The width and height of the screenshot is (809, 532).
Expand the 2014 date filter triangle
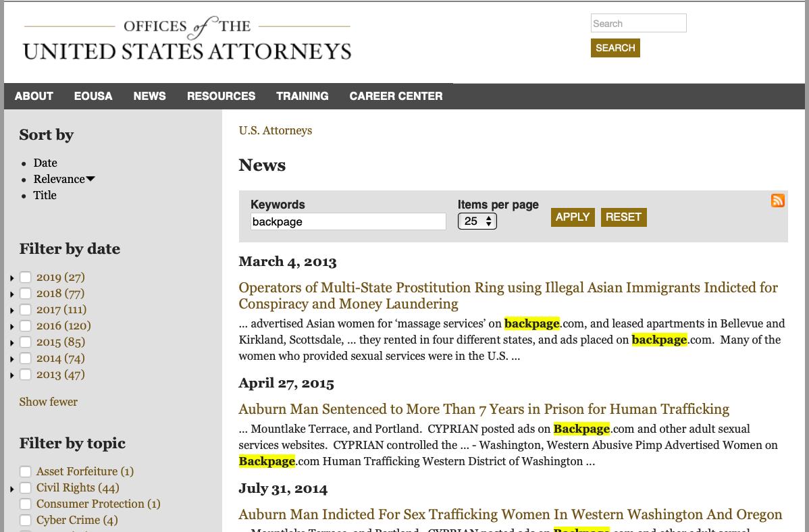click(x=12, y=359)
